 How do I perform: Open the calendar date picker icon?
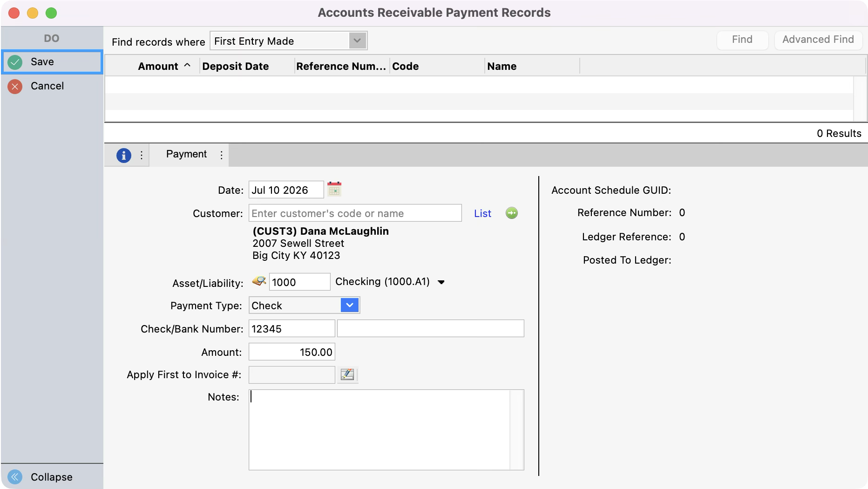pyautogui.click(x=334, y=189)
